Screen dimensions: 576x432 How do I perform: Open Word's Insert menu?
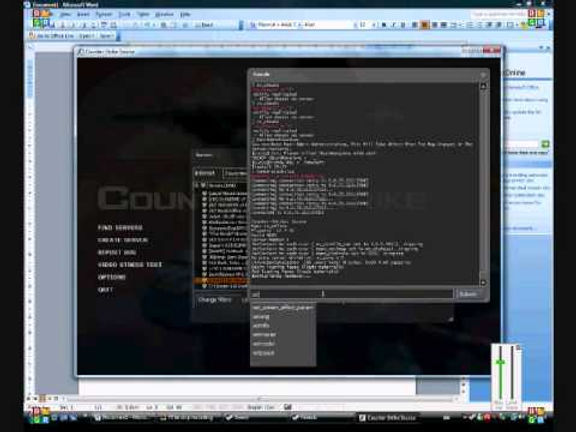click(x=83, y=14)
